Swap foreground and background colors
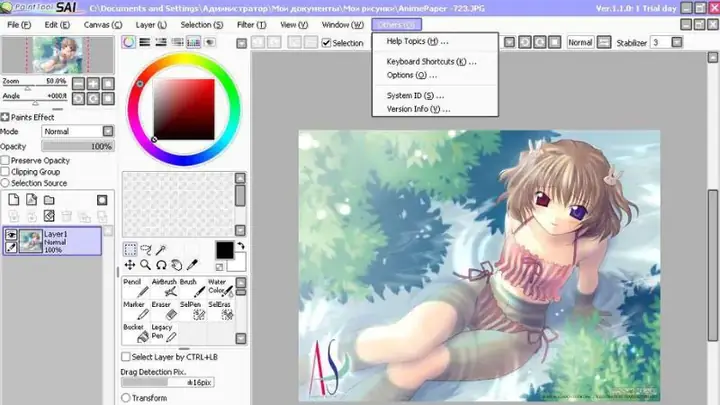 (241, 245)
